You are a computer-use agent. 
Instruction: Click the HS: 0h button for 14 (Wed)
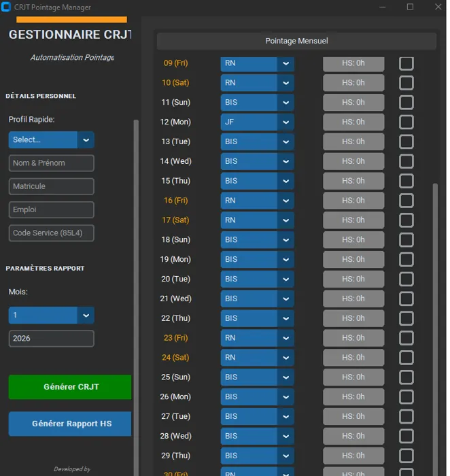pyautogui.click(x=353, y=162)
